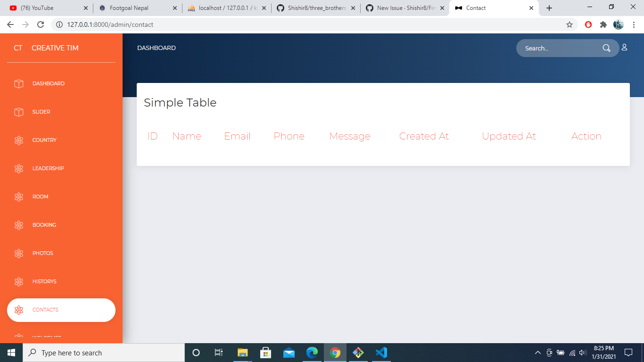Click the magnifier icon in the dashboard search bar
Viewport: 644px width, 362px height.
607,48
